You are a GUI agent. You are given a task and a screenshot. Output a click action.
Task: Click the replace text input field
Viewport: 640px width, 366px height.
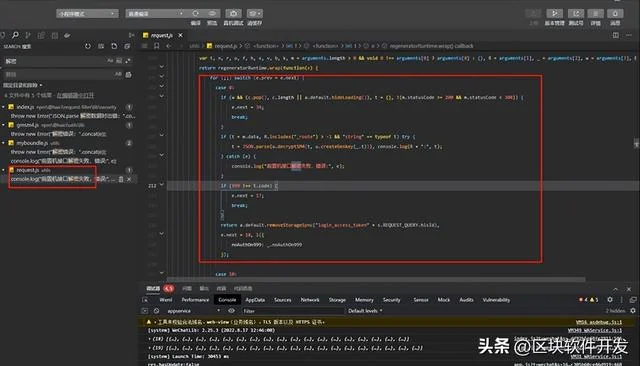(x=57, y=74)
